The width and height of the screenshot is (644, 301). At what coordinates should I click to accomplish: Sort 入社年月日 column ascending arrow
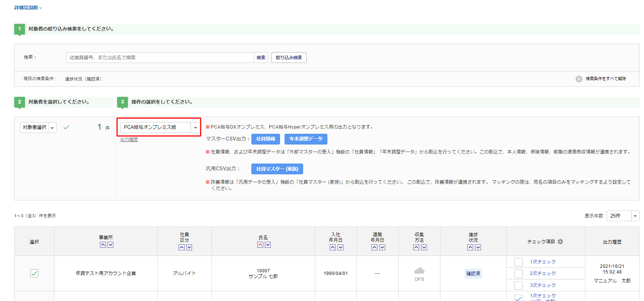(x=333, y=247)
